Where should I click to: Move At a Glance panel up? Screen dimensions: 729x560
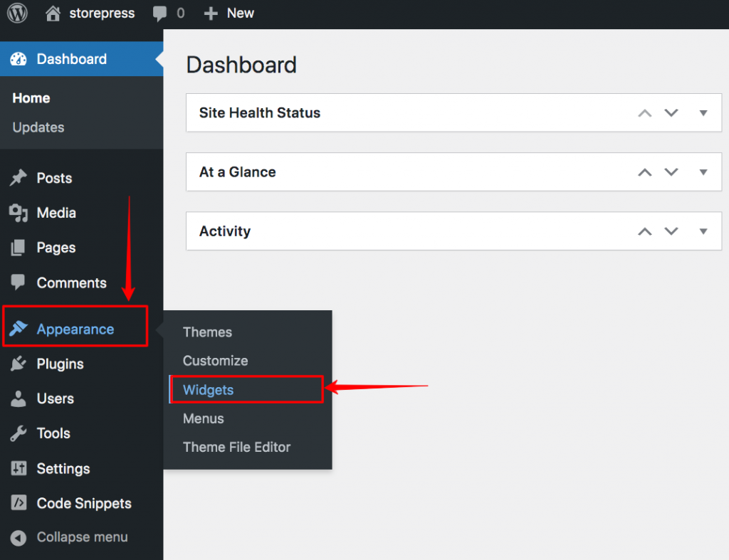tap(645, 172)
